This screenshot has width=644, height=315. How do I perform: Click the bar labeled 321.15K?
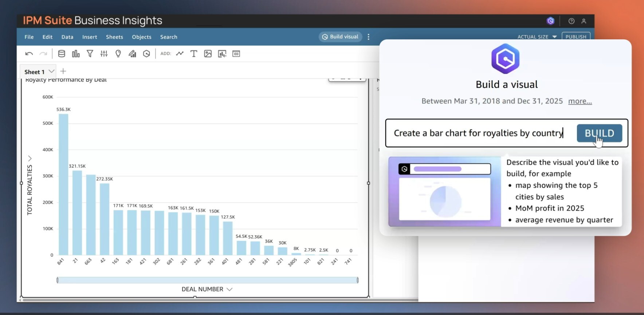[77, 213]
